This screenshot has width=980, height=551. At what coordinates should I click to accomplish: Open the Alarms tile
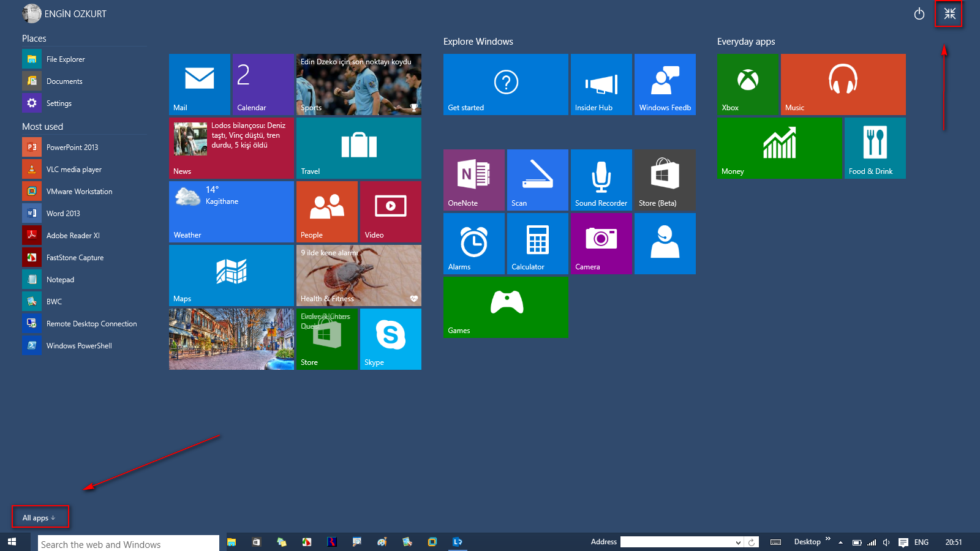(x=474, y=244)
